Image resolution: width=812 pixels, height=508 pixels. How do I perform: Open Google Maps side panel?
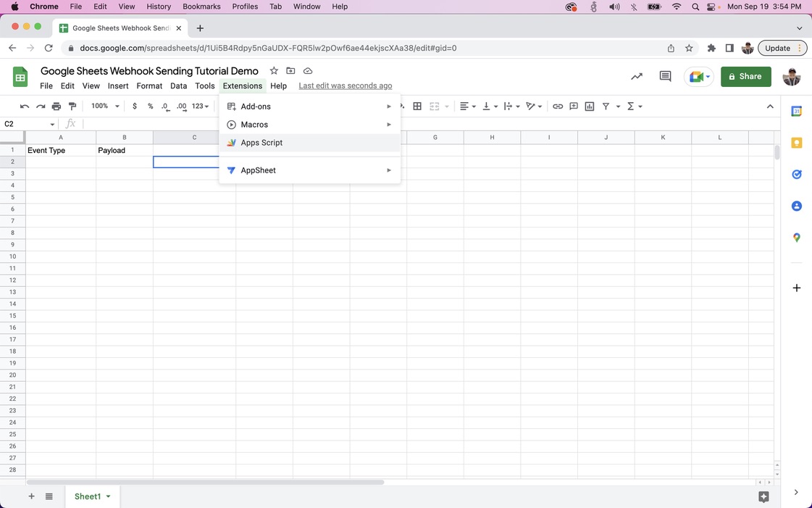pyautogui.click(x=797, y=238)
